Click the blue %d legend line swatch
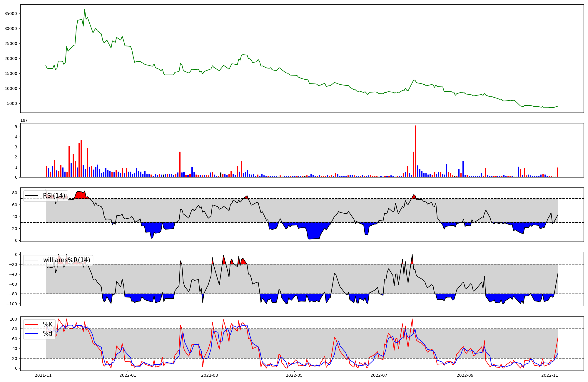The height and width of the screenshot is (382, 588). point(32,334)
